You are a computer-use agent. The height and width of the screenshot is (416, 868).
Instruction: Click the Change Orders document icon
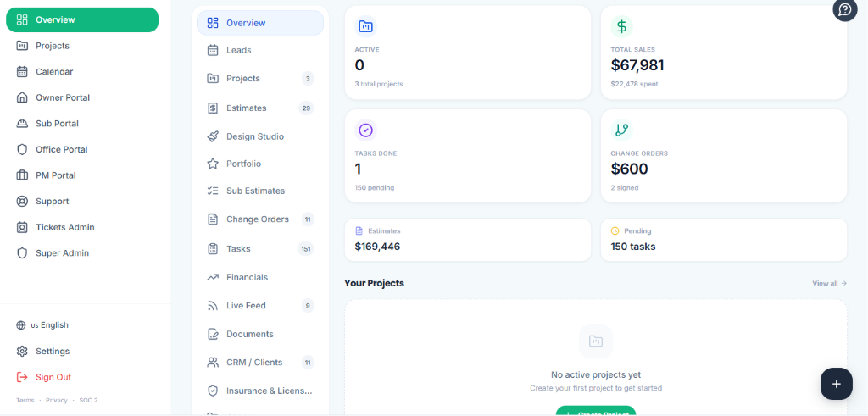coord(213,219)
